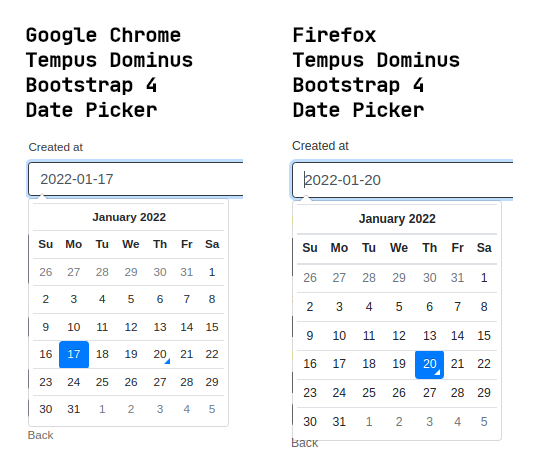Pick day 16 in Chrome calendar
Image resolution: width=543 pixels, height=465 pixels.
pyautogui.click(x=46, y=354)
